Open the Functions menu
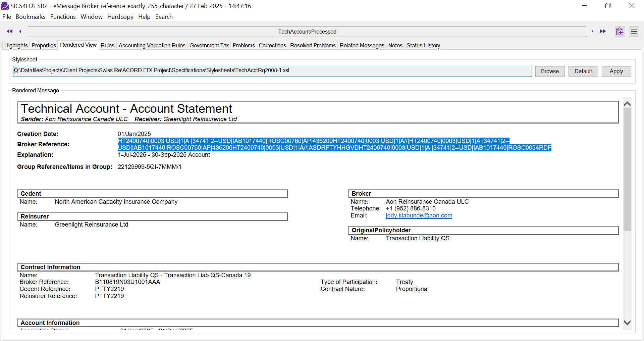The image size is (644, 341). (63, 17)
